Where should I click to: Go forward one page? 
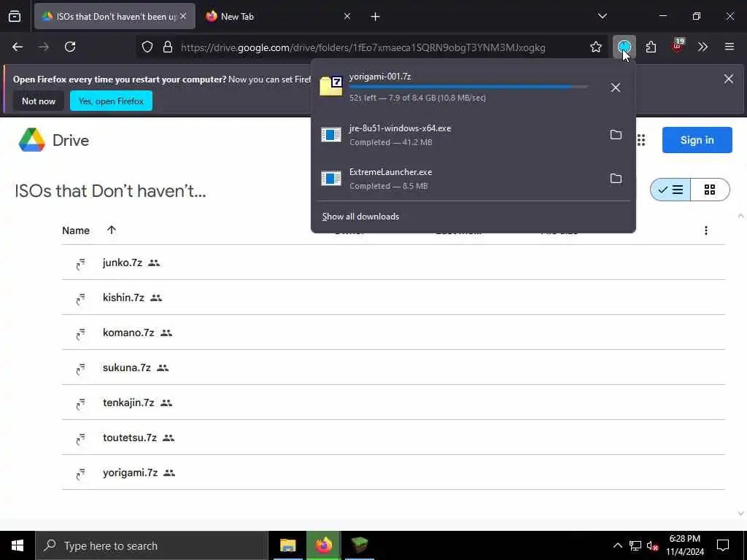tap(44, 47)
